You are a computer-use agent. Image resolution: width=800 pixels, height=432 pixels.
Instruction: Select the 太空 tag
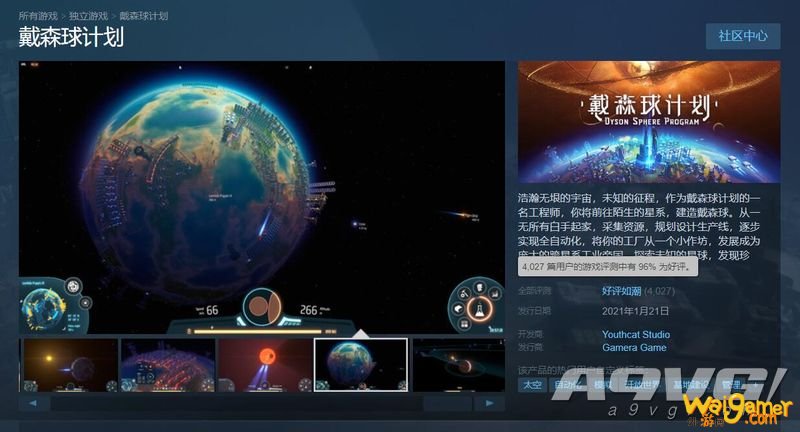[x=532, y=385]
